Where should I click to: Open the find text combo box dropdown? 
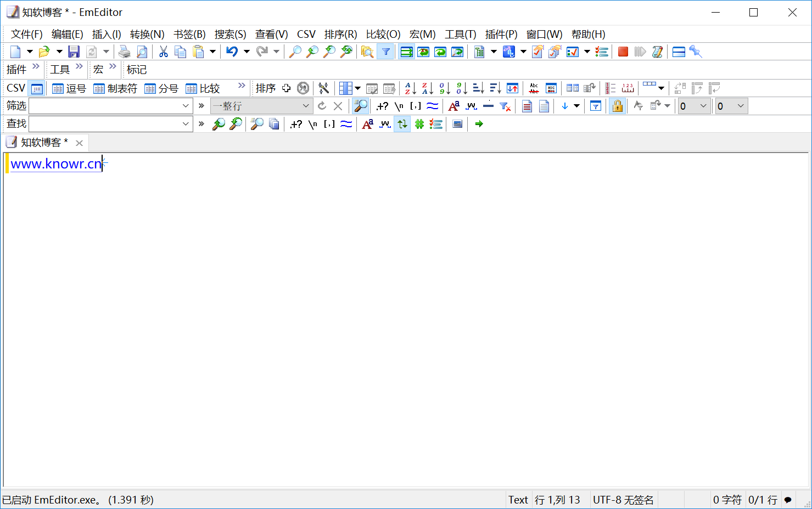[x=186, y=124]
